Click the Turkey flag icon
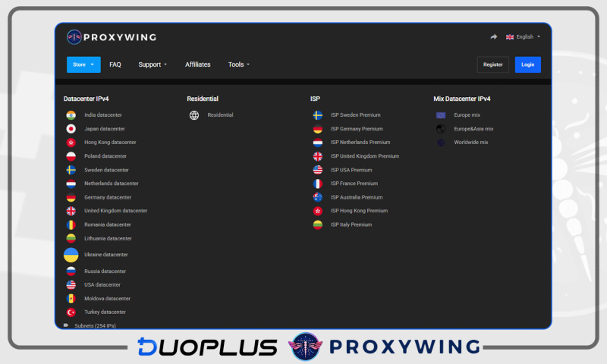This screenshot has height=364, width=607. pos(71,312)
